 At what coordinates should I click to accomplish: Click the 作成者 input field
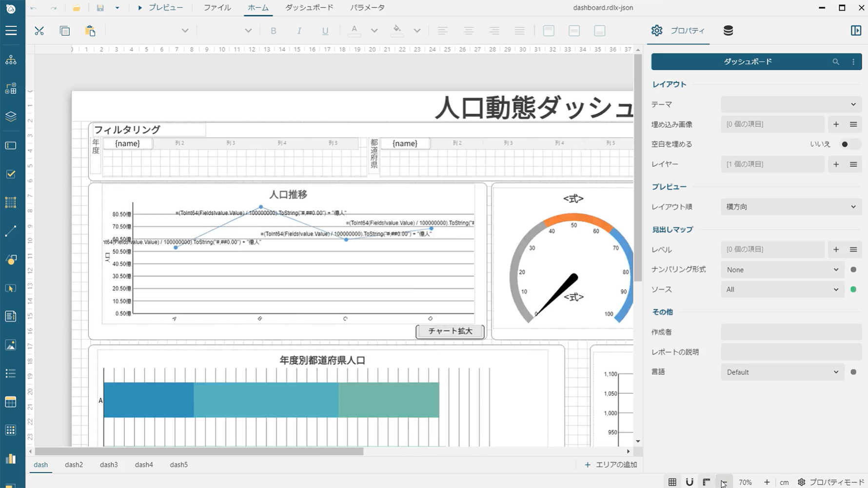pos(791,332)
